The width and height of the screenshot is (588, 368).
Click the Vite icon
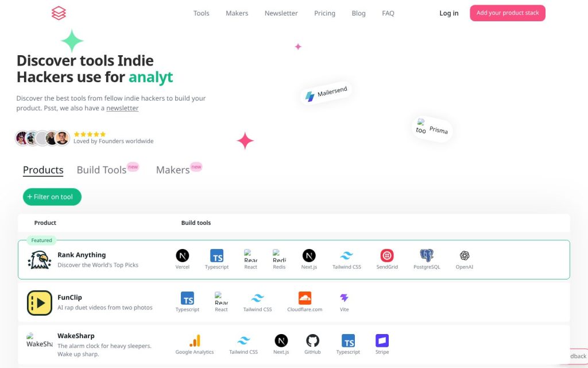345,298
